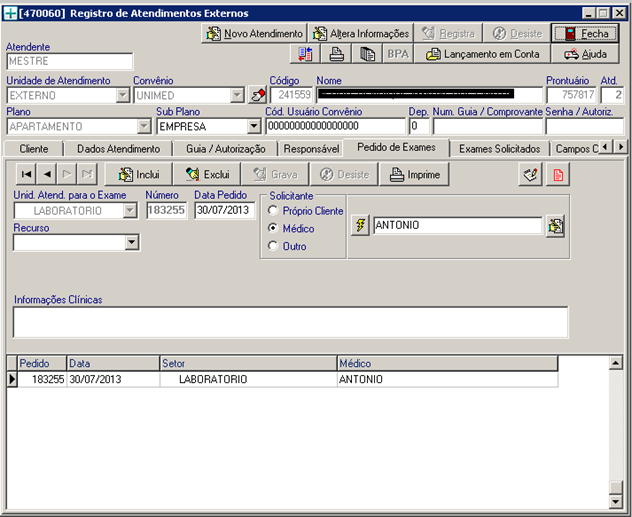Image resolution: width=632 pixels, height=517 pixels.
Task: Click the BPA button
Action: [398, 54]
